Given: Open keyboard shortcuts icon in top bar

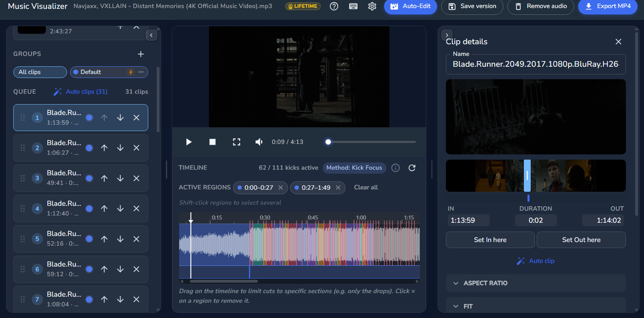Looking at the screenshot, I should click(353, 6).
